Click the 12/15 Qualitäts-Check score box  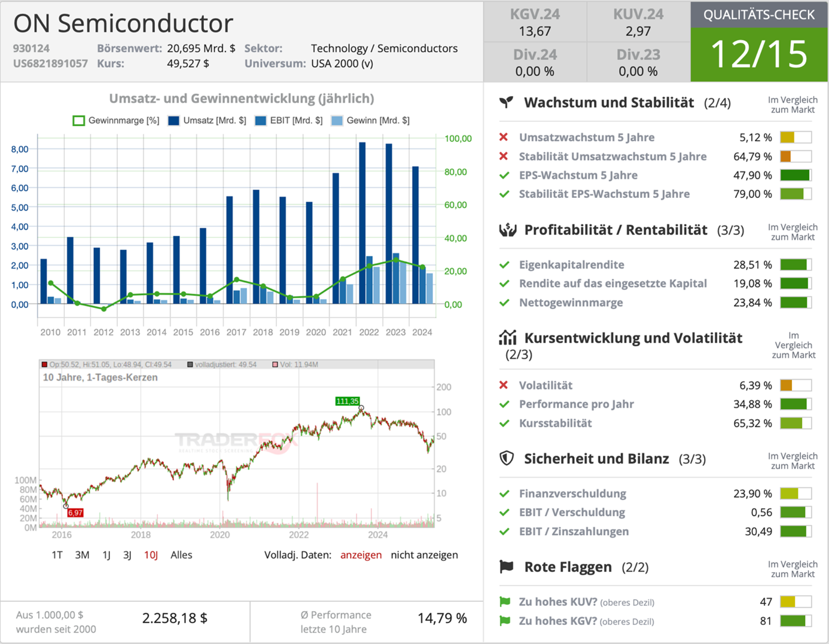(759, 54)
